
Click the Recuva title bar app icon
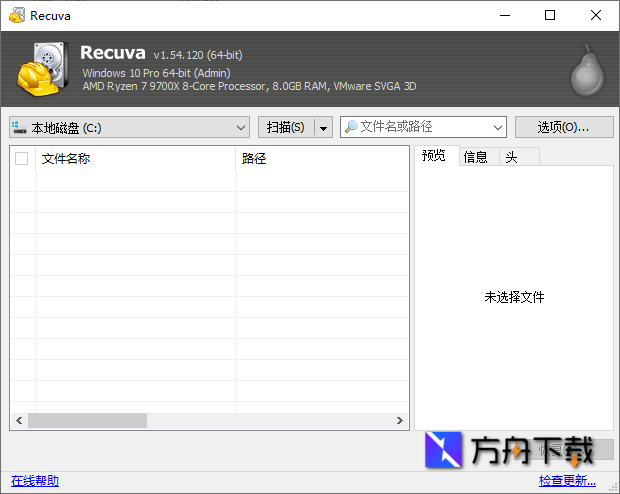17,15
